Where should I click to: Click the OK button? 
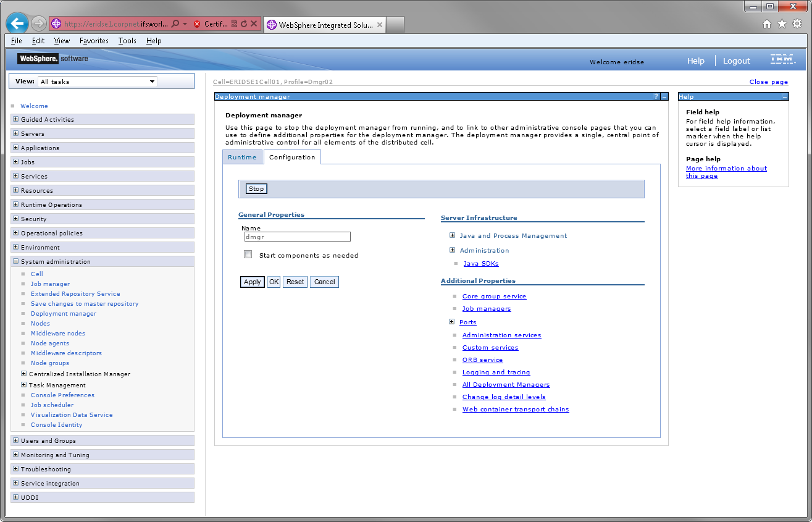point(274,282)
